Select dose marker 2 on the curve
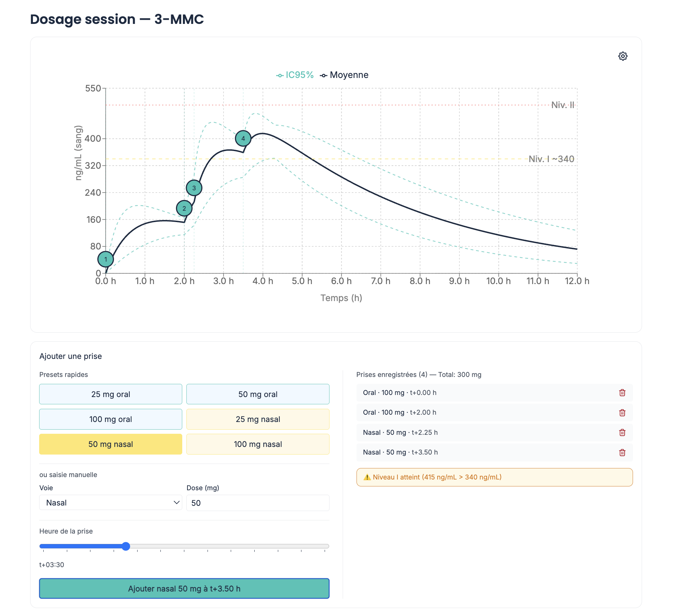 184,209
